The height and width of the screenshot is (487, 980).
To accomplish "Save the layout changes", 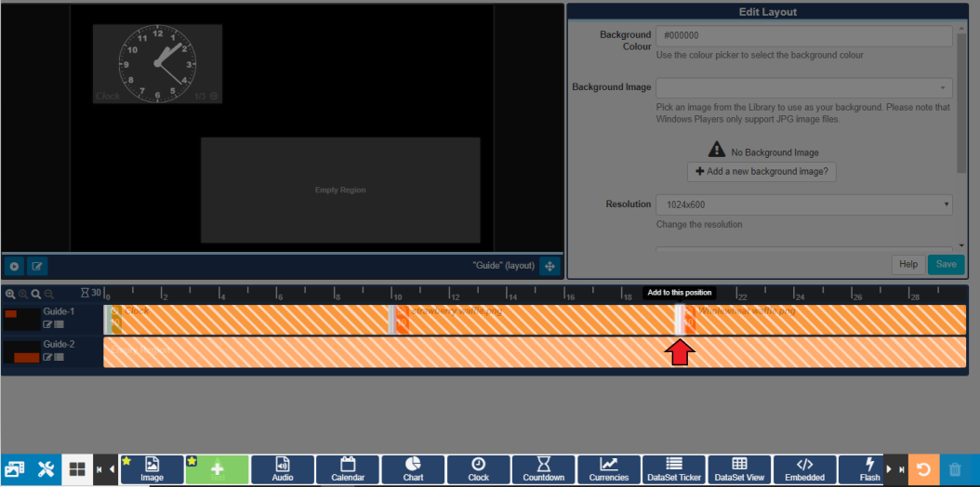I will click(x=945, y=264).
